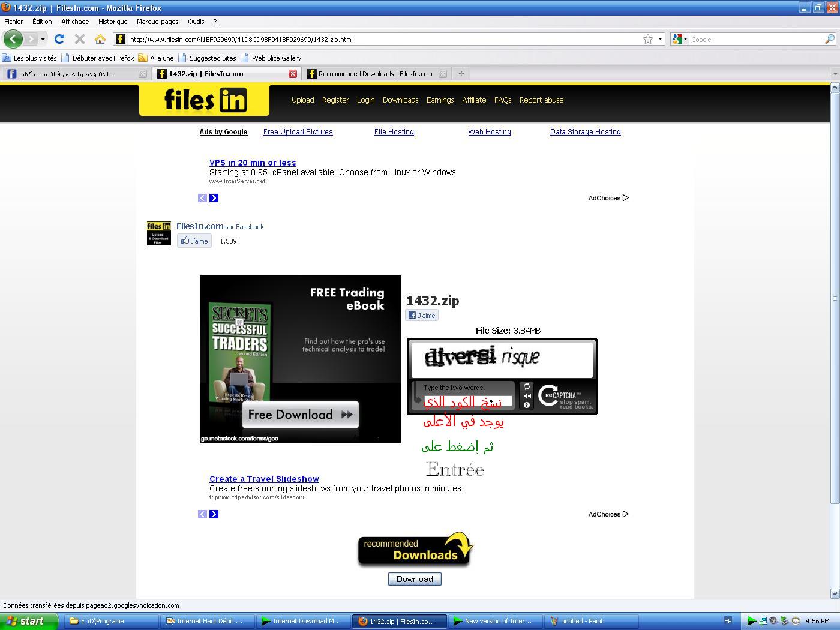Open the Register link
Screen dimensions: 840x630
pos(335,100)
